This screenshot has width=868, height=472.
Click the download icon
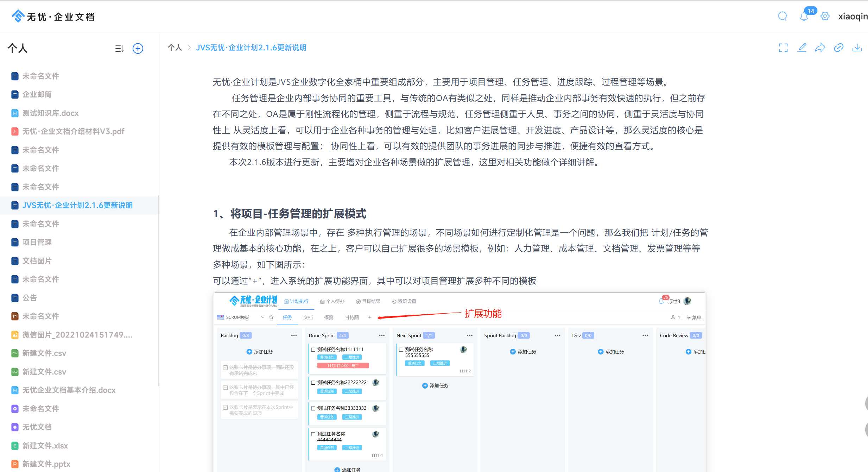point(857,48)
